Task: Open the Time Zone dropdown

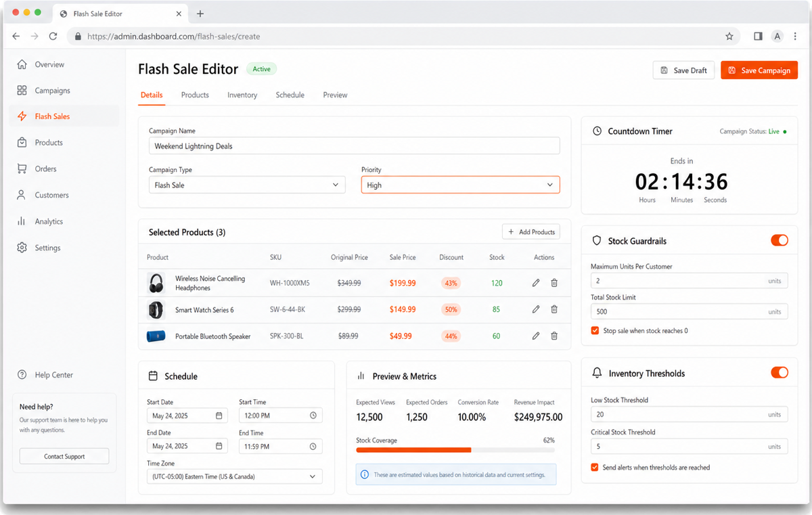Action: coord(235,476)
